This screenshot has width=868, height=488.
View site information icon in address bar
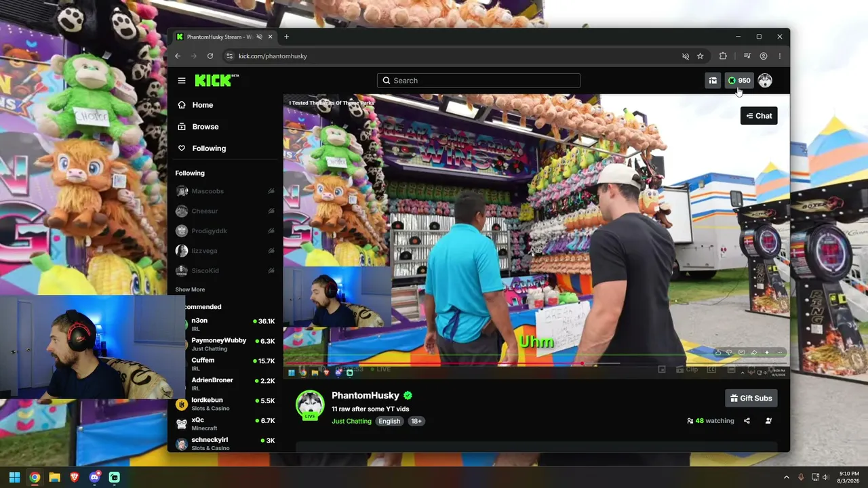pyautogui.click(x=229, y=56)
